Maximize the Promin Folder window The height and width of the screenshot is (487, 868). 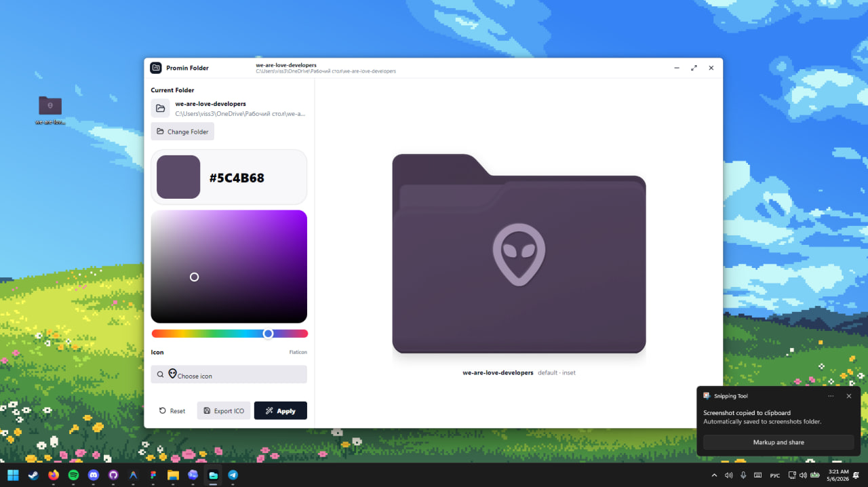click(x=694, y=68)
